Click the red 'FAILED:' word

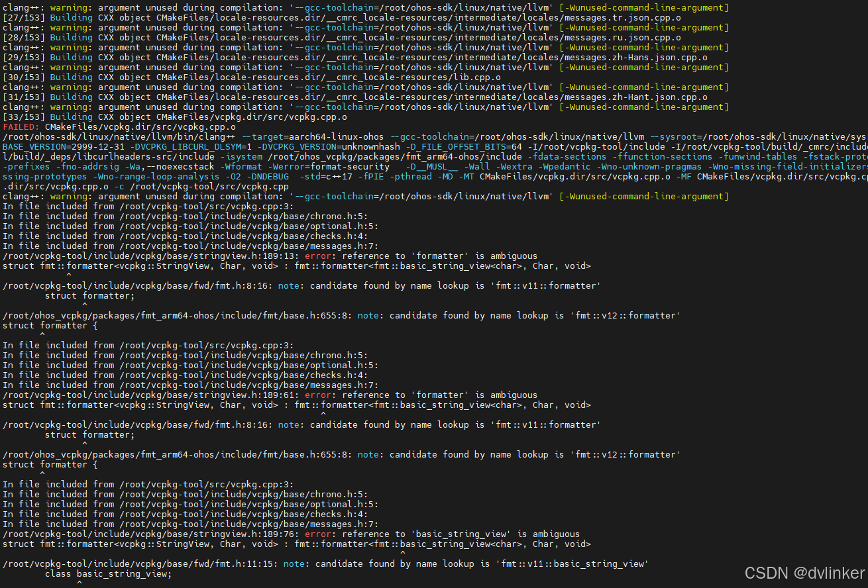point(21,126)
